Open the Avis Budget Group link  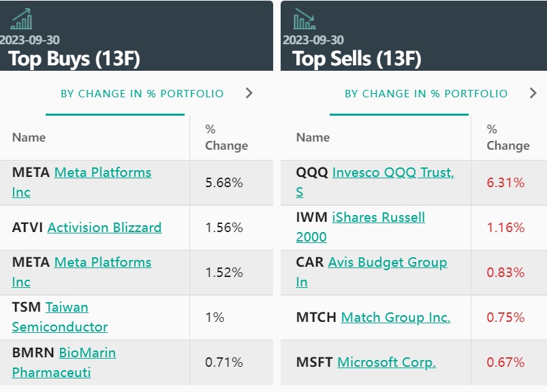pos(387,263)
